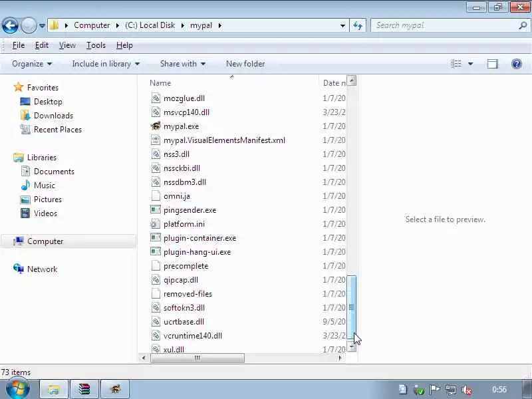Image resolution: width=532 pixels, height=399 pixels.
Task: Click Computer in the address breadcrumb
Action: pyautogui.click(x=92, y=25)
